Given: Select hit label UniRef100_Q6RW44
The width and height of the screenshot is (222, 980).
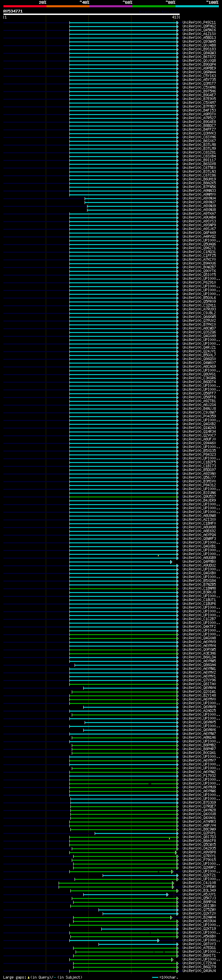Looking at the screenshot, I should tap(199, 72).
